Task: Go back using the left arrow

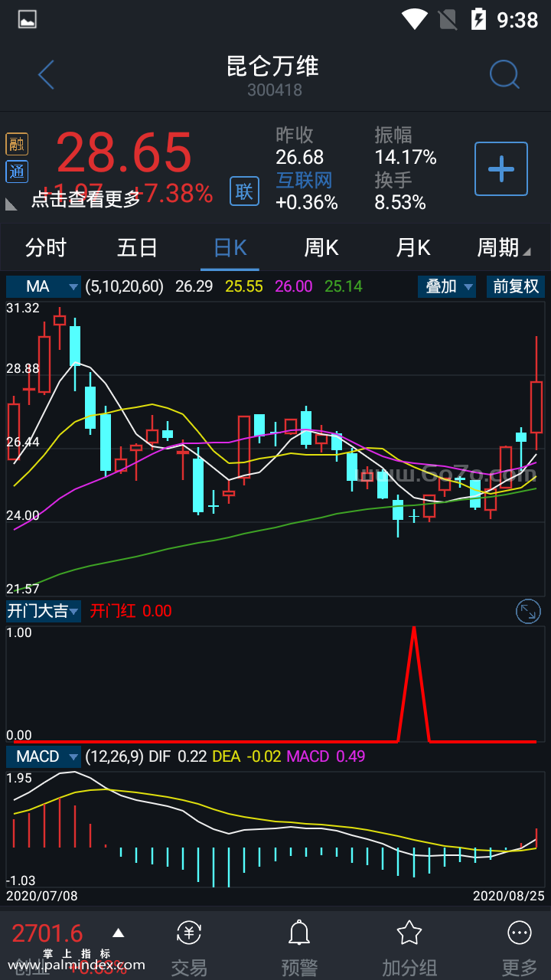Action: [x=46, y=75]
